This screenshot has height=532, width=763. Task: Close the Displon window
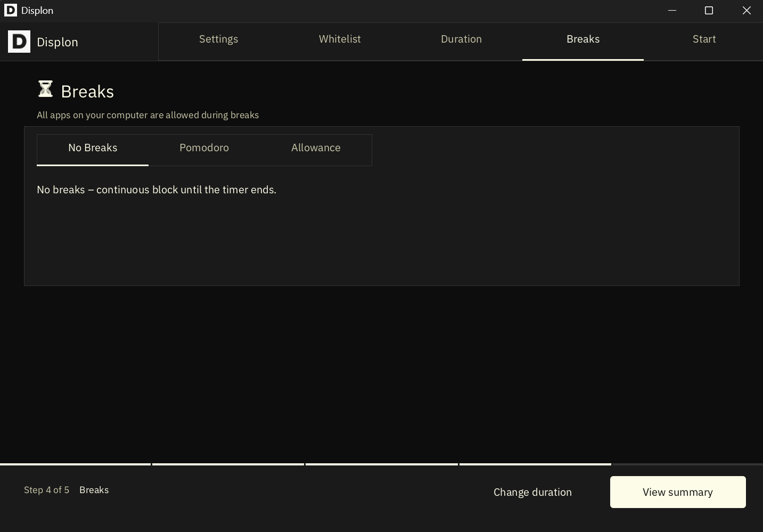point(746,11)
